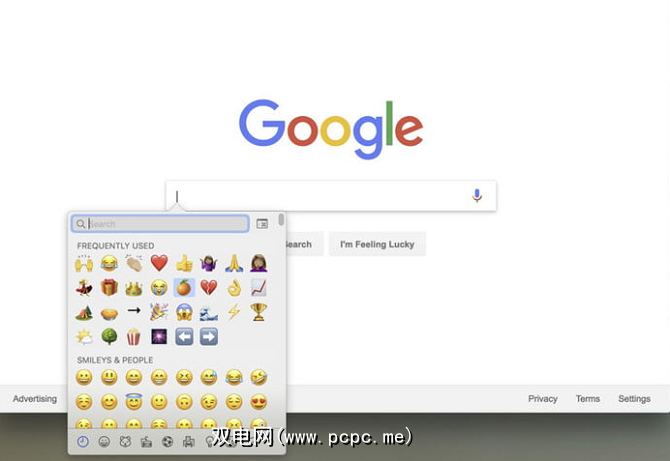Screen dimensions: 670x461
Task: Switch to Animals & Nature bear tab
Action: tap(125, 442)
